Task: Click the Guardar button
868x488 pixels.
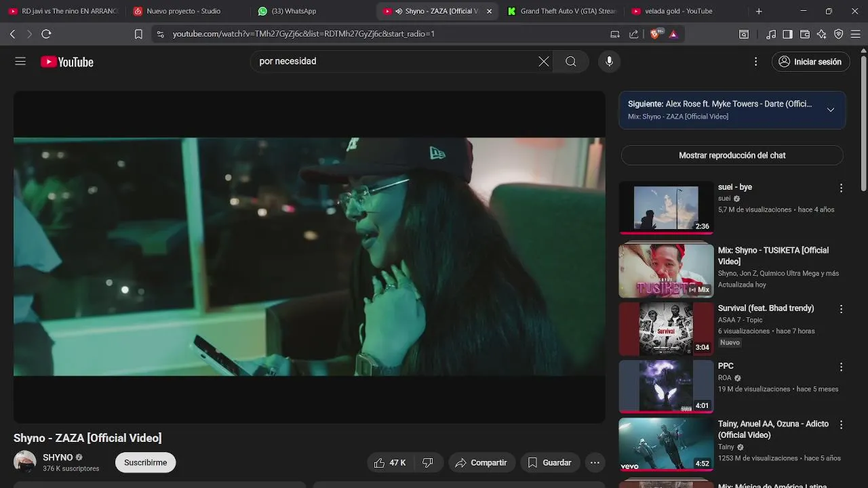Action: [550, 463]
